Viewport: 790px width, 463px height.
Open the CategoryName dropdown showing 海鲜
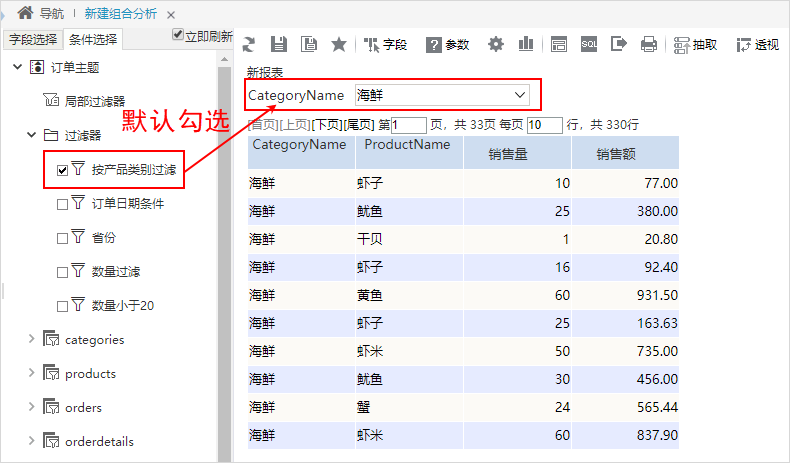(x=442, y=95)
